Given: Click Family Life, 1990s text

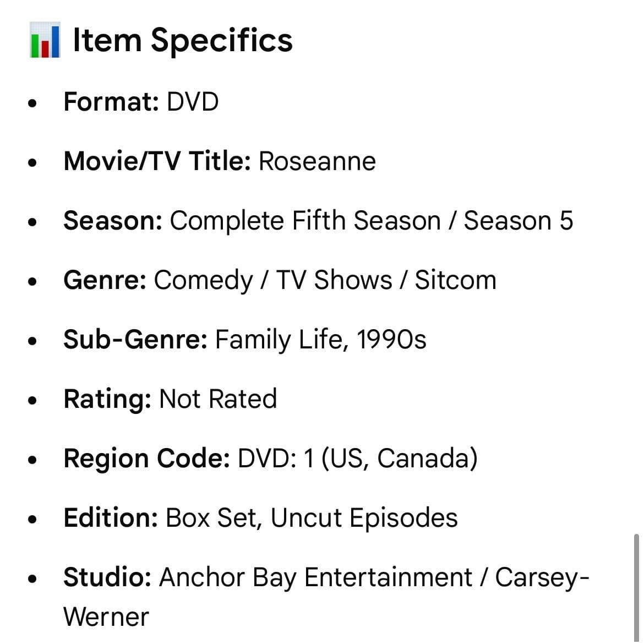Looking at the screenshot, I should [321, 340].
